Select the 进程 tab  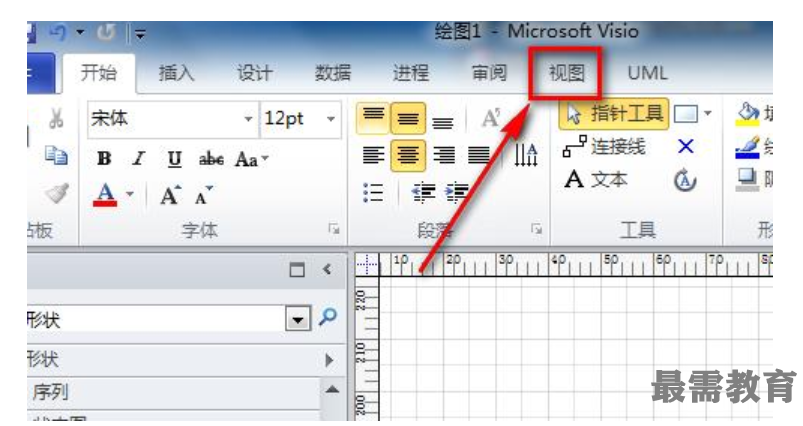coord(410,73)
